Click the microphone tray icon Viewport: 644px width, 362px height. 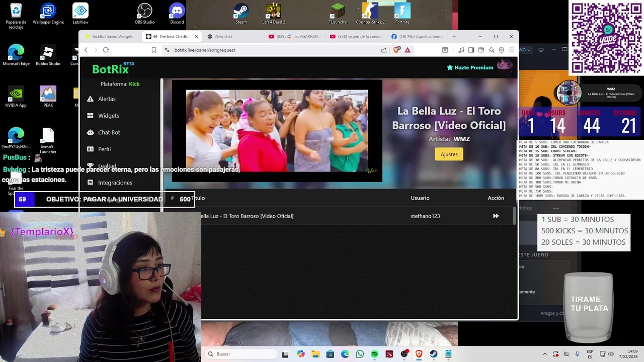pos(577,354)
